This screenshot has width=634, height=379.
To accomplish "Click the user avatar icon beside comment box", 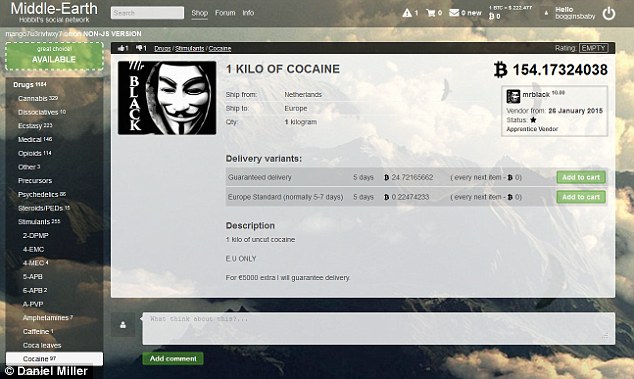I will [123, 324].
